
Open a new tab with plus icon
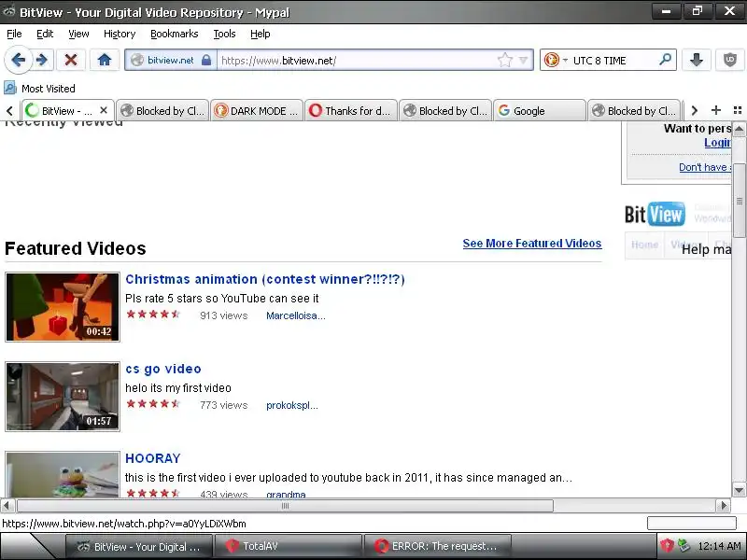click(715, 110)
